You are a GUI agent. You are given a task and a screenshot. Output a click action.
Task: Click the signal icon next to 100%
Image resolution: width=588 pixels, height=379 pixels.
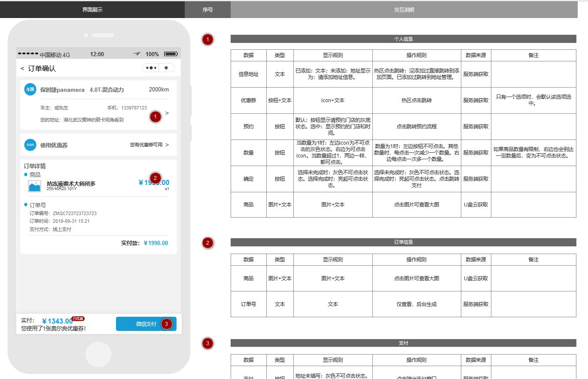point(136,53)
